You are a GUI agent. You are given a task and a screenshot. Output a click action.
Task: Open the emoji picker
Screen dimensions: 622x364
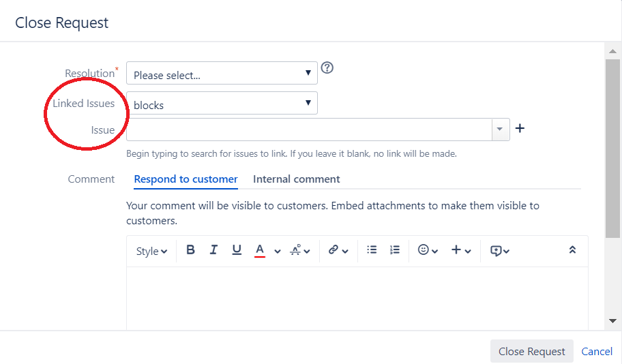[x=424, y=249]
